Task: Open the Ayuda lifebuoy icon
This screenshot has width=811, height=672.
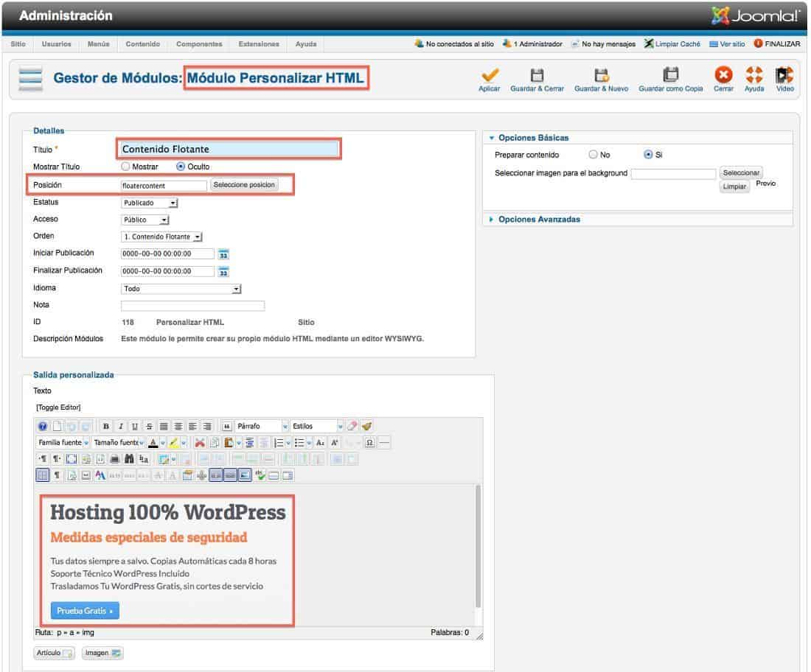Action: pyautogui.click(x=754, y=75)
